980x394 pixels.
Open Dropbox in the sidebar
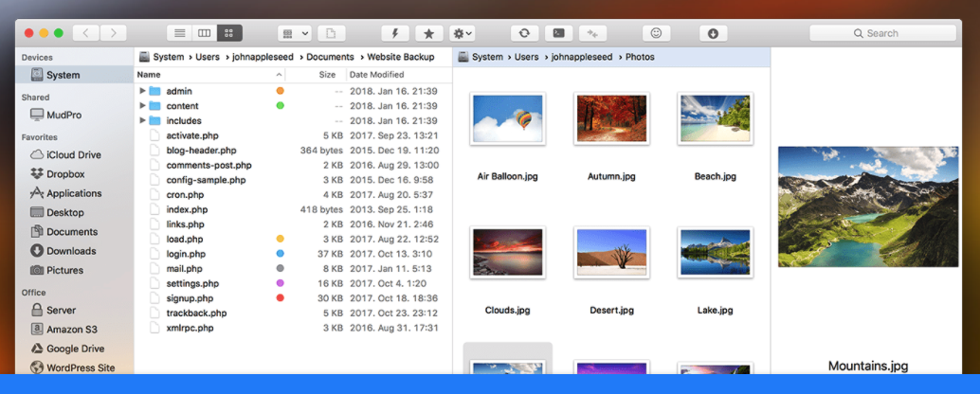pyautogui.click(x=64, y=174)
